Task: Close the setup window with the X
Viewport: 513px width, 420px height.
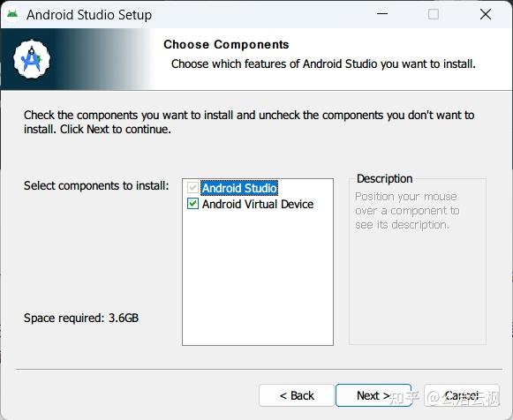Action: click(x=486, y=14)
